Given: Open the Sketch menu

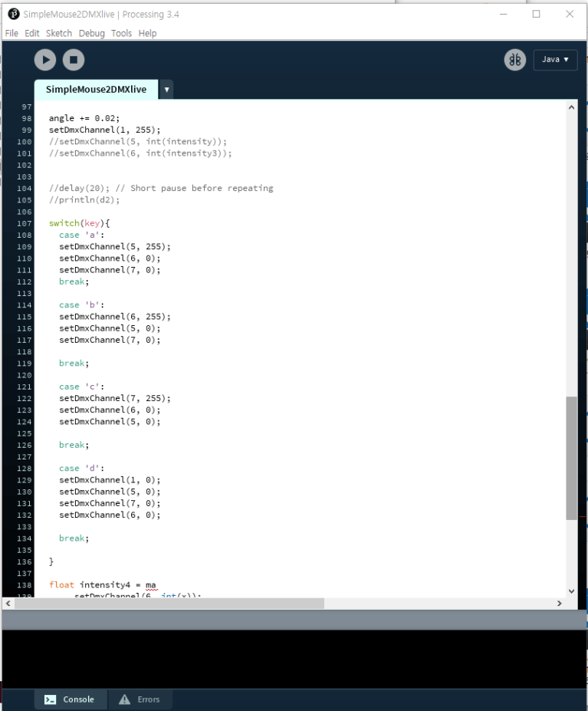Looking at the screenshot, I should pos(59,34).
